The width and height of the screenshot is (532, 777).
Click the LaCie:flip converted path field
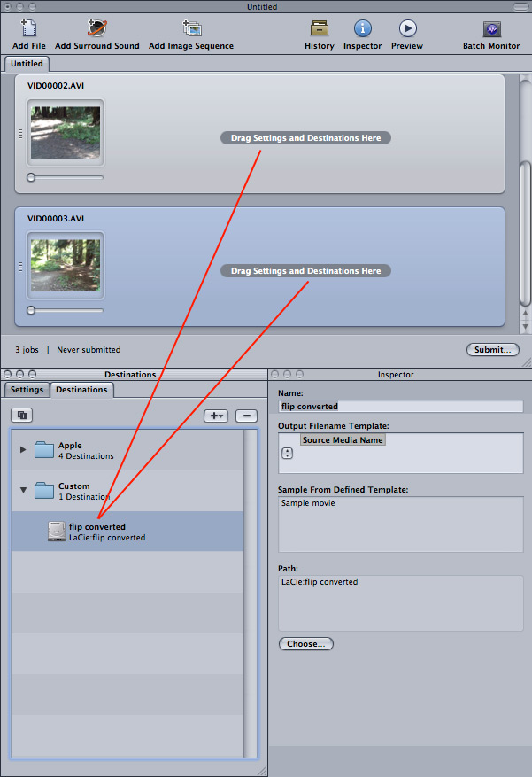pos(400,603)
